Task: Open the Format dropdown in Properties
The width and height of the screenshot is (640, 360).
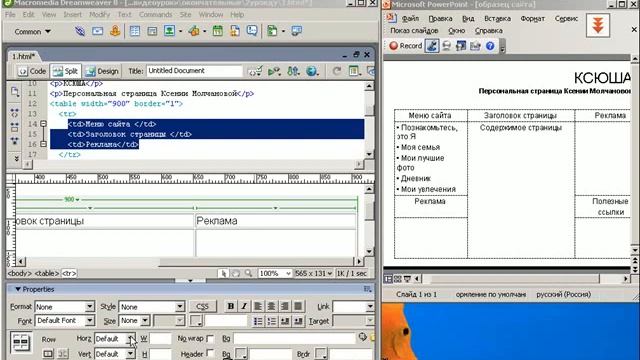Action: point(90,307)
